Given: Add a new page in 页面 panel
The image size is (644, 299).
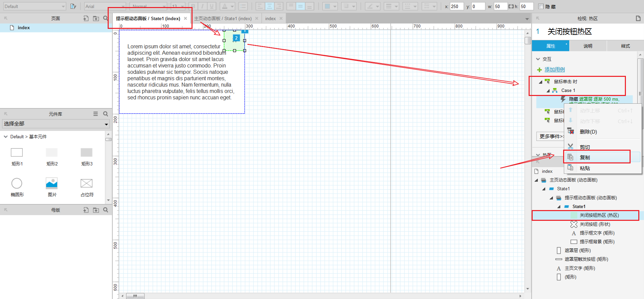Looking at the screenshot, I should coord(86,18).
